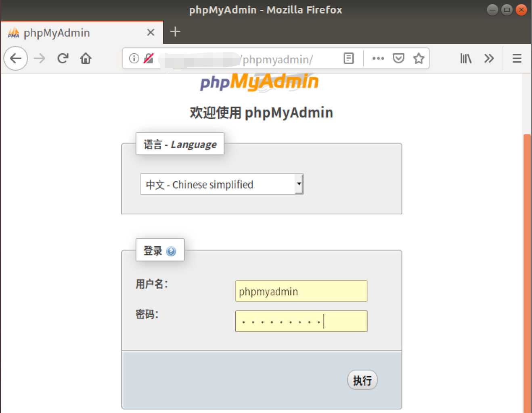Screen dimensions: 532x413
Task: Click the address bar URL phpmyadmin/
Action: point(277,59)
